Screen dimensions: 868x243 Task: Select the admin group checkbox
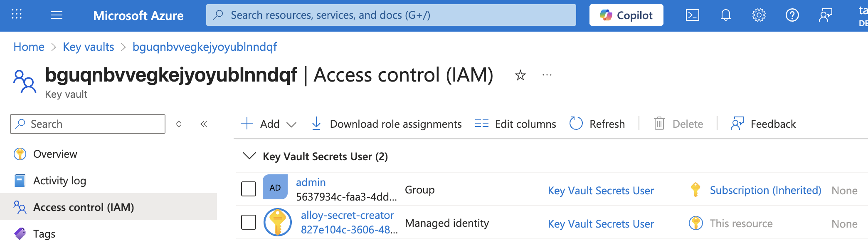(x=249, y=189)
